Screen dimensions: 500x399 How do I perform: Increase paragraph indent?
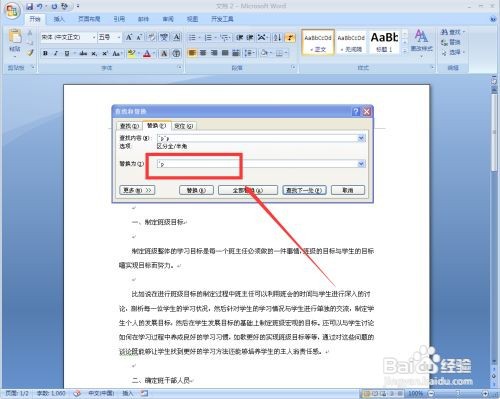coord(250,37)
